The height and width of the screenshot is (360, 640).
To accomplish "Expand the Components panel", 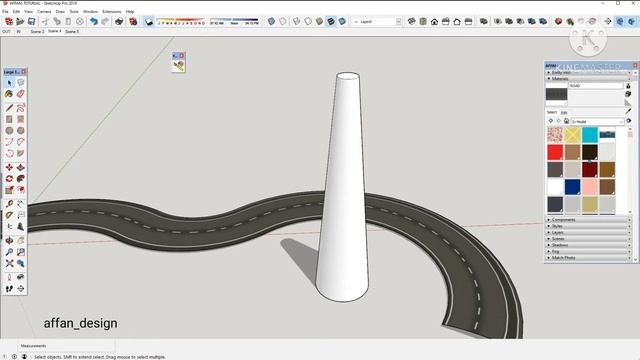I will click(x=588, y=220).
